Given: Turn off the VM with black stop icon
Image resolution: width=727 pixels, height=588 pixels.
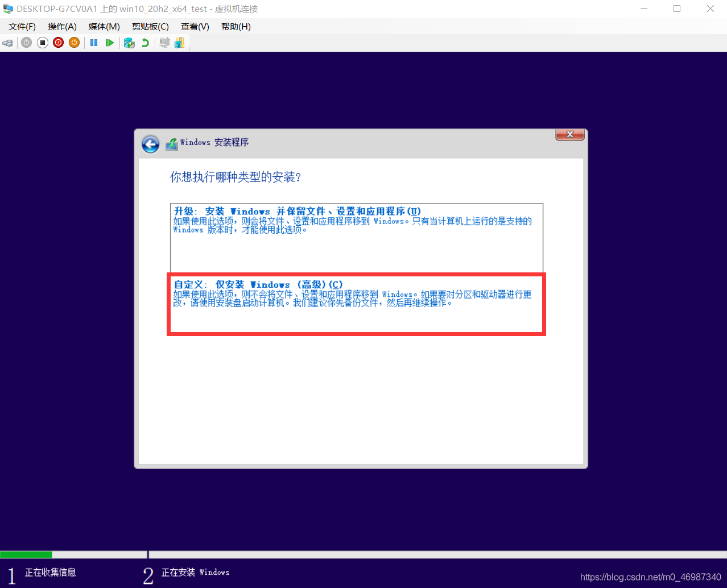Looking at the screenshot, I should tap(42, 43).
